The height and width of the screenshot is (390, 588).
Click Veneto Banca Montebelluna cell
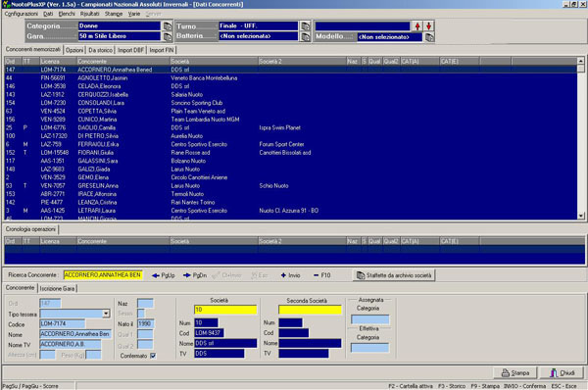[x=204, y=78]
